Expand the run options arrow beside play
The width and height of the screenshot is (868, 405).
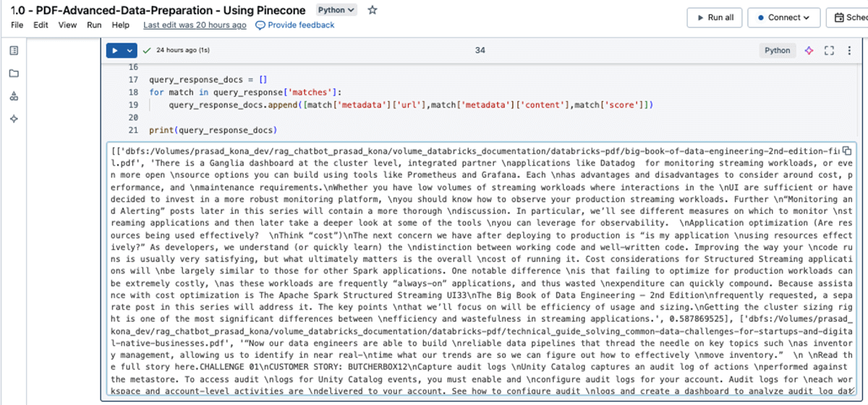(x=129, y=51)
